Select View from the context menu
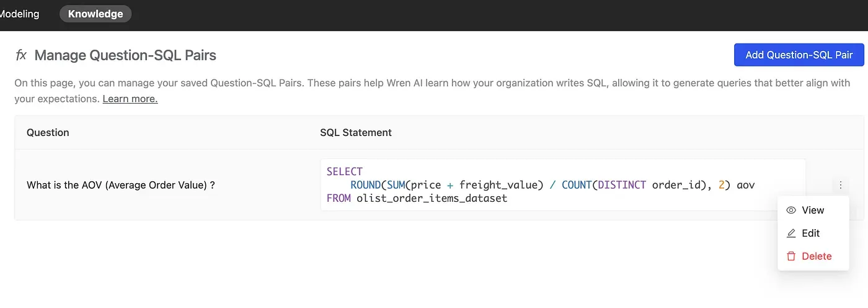 [x=812, y=211]
